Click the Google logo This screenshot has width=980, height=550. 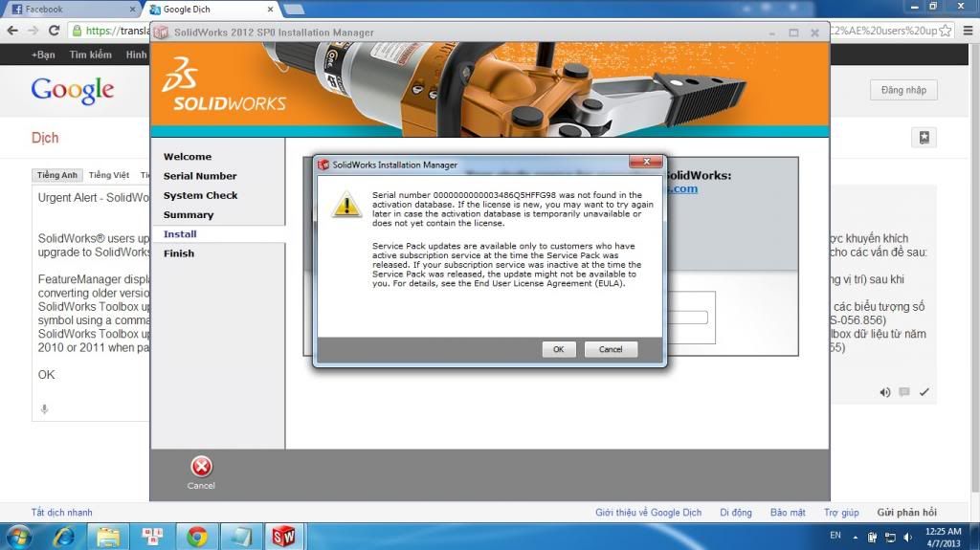[x=73, y=91]
